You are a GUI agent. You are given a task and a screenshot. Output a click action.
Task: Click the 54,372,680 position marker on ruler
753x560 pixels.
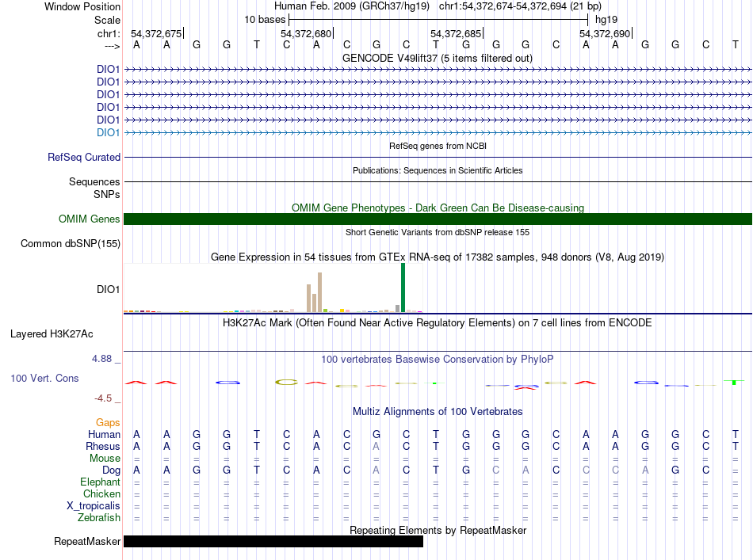pyautogui.click(x=307, y=33)
